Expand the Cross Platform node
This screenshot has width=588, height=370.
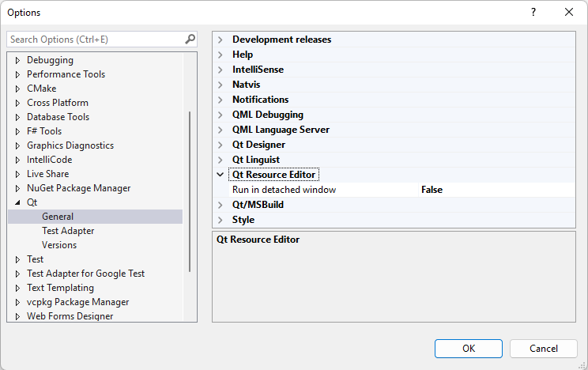click(17, 103)
